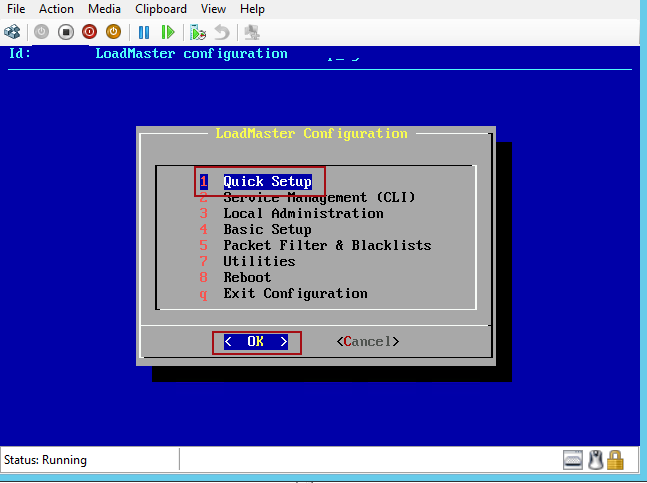
Task: Click the keyboard status icon
Action: (572, 460)
